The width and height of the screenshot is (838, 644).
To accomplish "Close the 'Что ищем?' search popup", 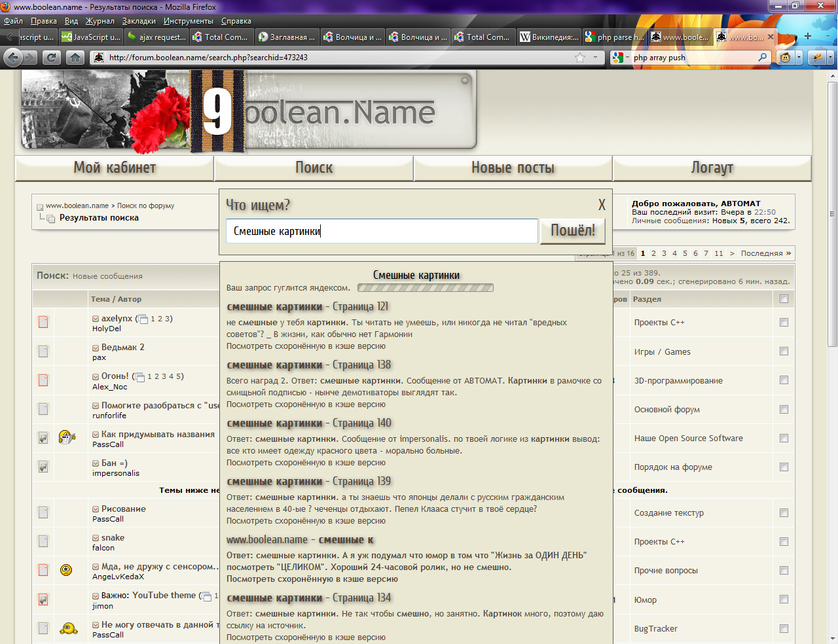I will coord(602,205).
